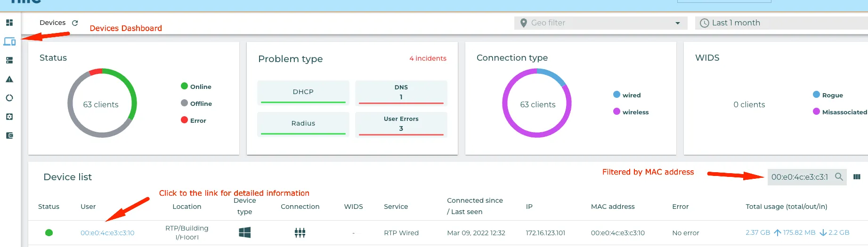Open the alerts triangle icon in sidebar

9,79
